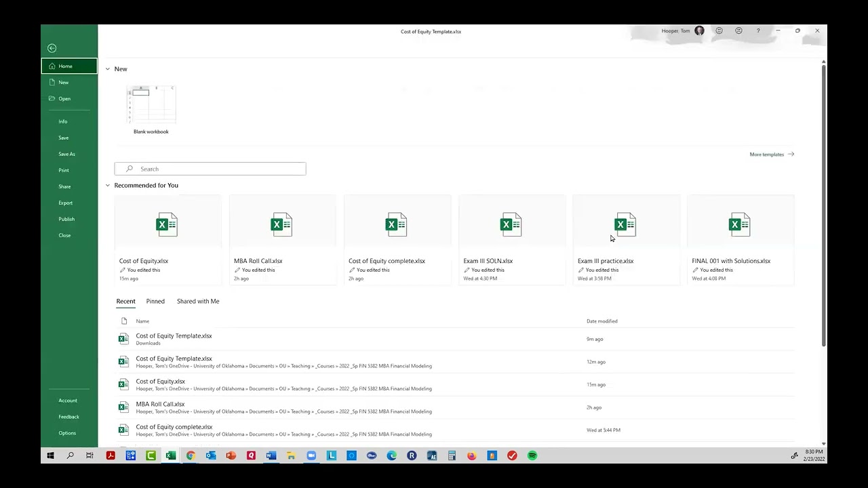Open Spotify from the taskbar
The height and width of the screenshot is (488, 868).
[x=532, y=456]
